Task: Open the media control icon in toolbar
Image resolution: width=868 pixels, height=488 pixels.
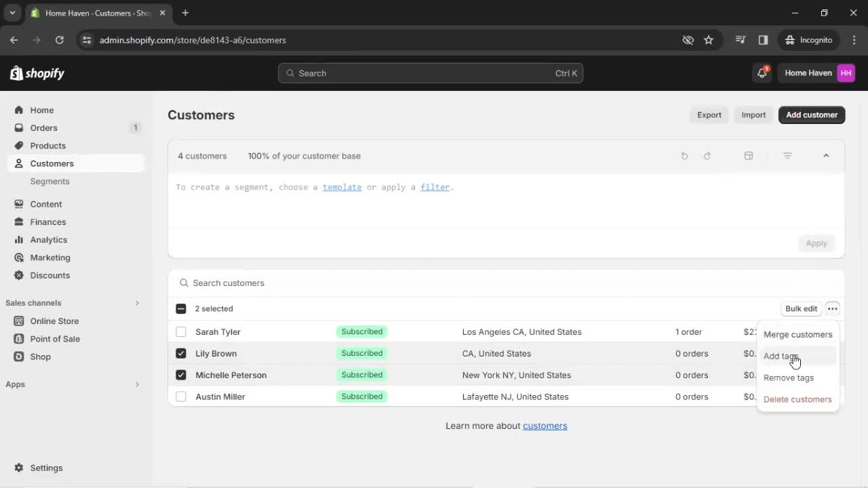Action: tap(741, 40)
